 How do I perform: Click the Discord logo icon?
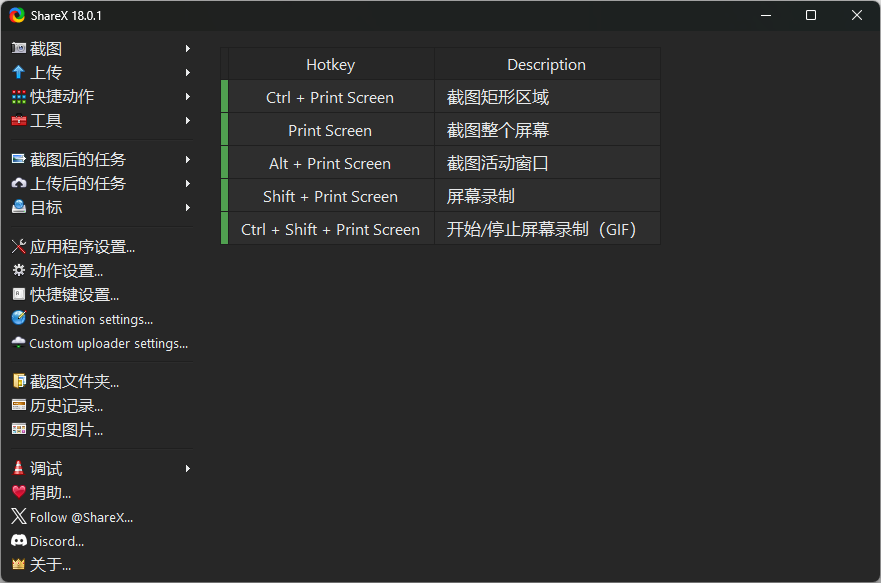18,541
